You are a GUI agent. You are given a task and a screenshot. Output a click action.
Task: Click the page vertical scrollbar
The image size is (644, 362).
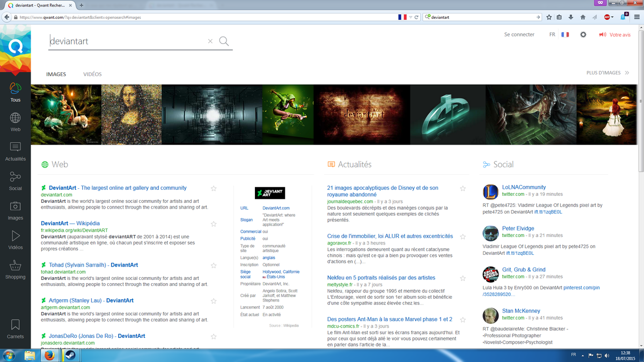pyautogui.click(x=640, y=100)
